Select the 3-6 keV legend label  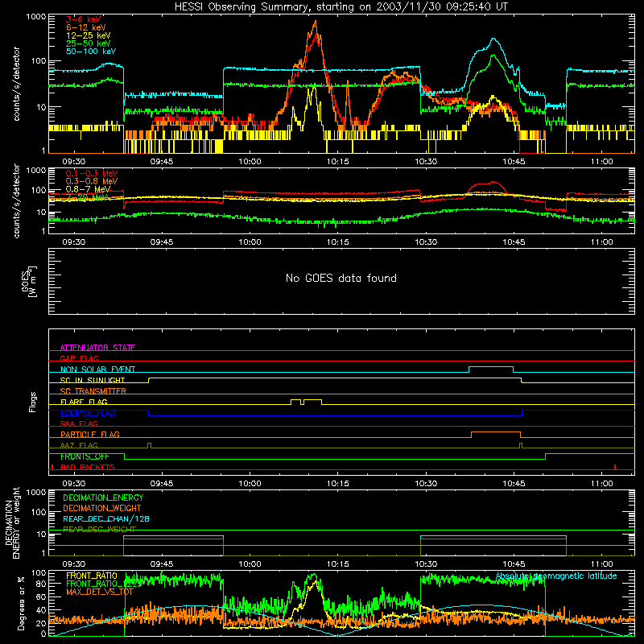(x=84, y=19)
